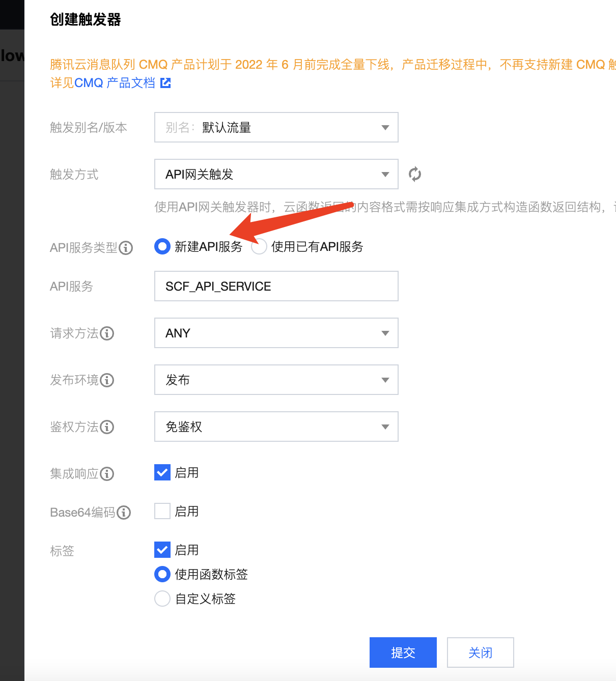Refresh the trigger method list
This screenshot has width=616, height=681.
414,174
